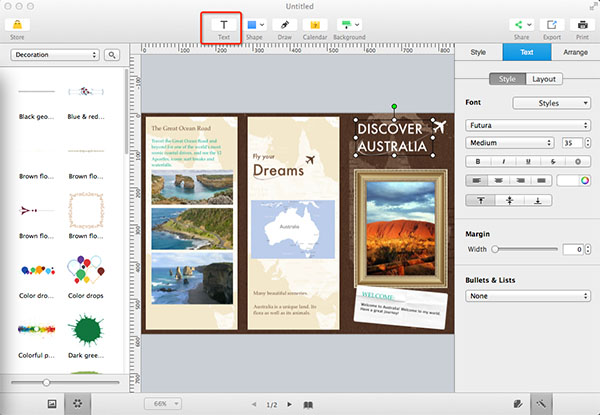The image size is (600, 415).
Task: Click the Draw pen tool
Action: [285, 24]
